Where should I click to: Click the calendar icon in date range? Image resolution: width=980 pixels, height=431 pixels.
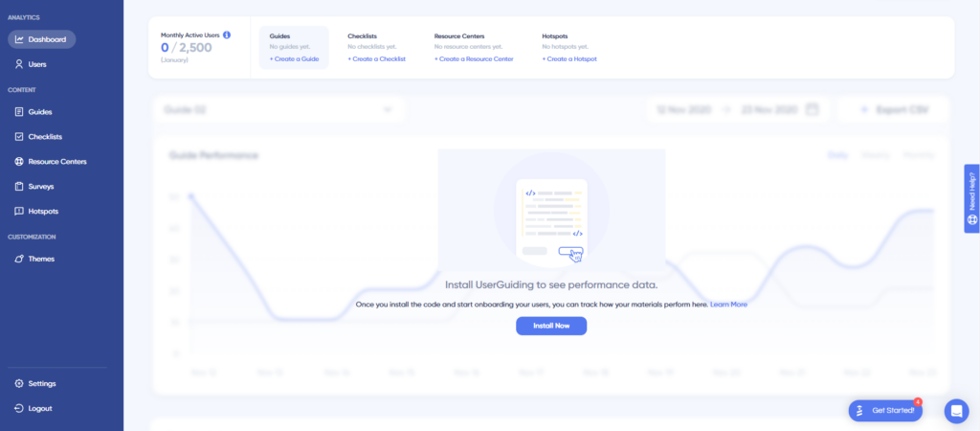coord(812,109)
